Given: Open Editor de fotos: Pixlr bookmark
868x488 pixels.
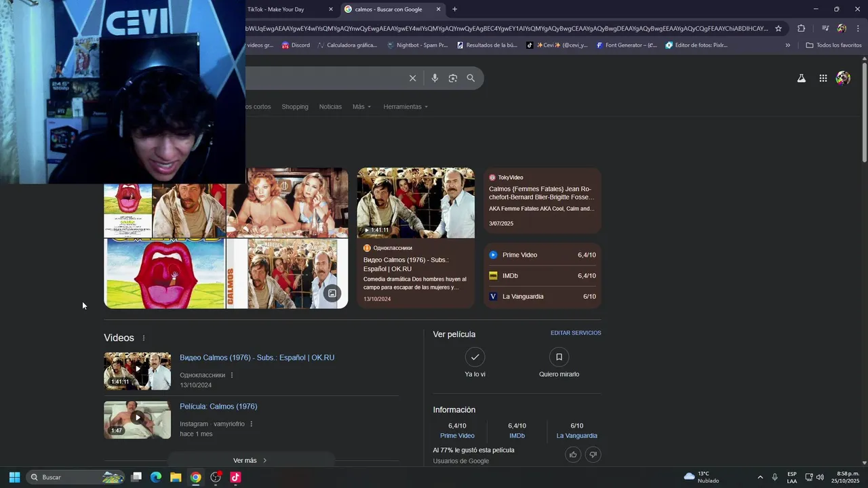Looking at the screenshot, I should pos(696,45).
